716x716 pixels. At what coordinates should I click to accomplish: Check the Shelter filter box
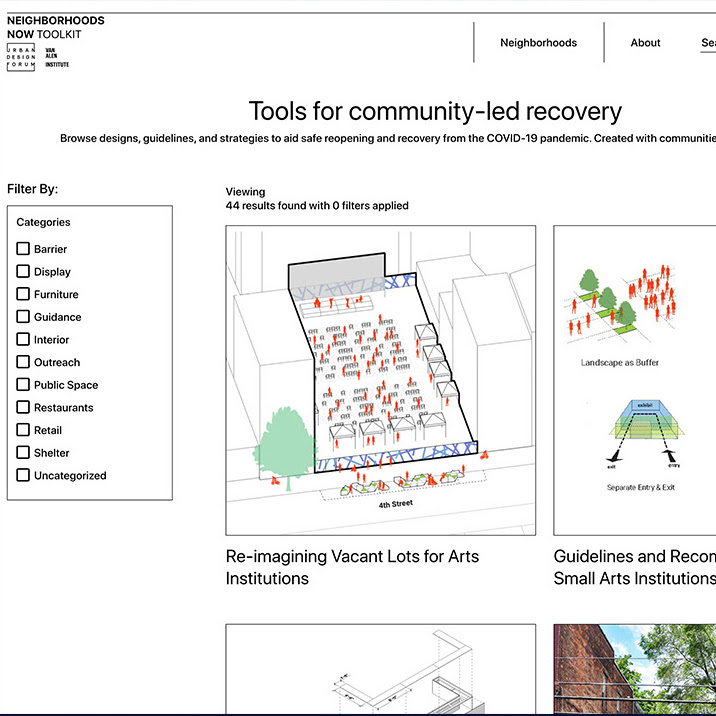point(23,453)
